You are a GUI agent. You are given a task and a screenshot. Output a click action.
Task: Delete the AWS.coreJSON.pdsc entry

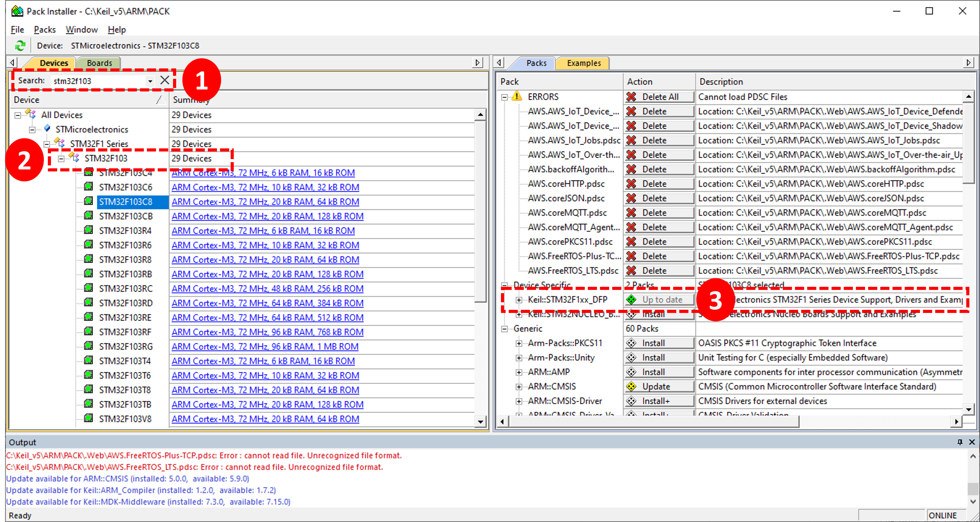[x=659, y=198]
